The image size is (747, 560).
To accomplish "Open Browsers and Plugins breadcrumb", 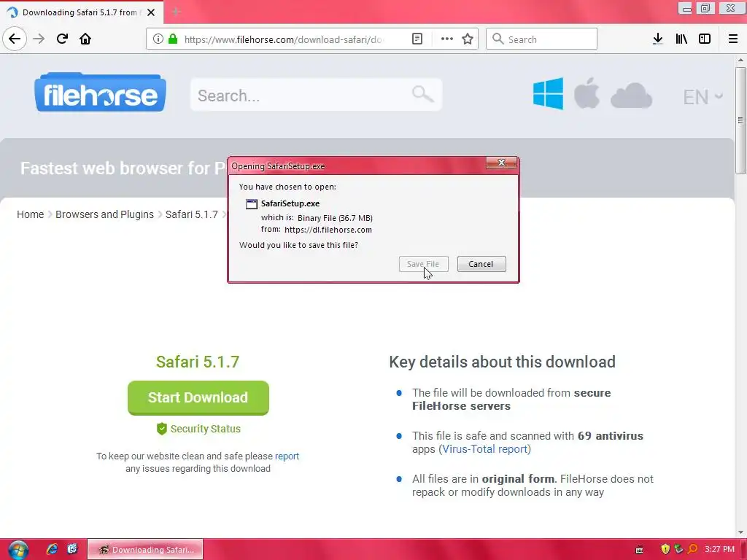I will coord(104,214).
